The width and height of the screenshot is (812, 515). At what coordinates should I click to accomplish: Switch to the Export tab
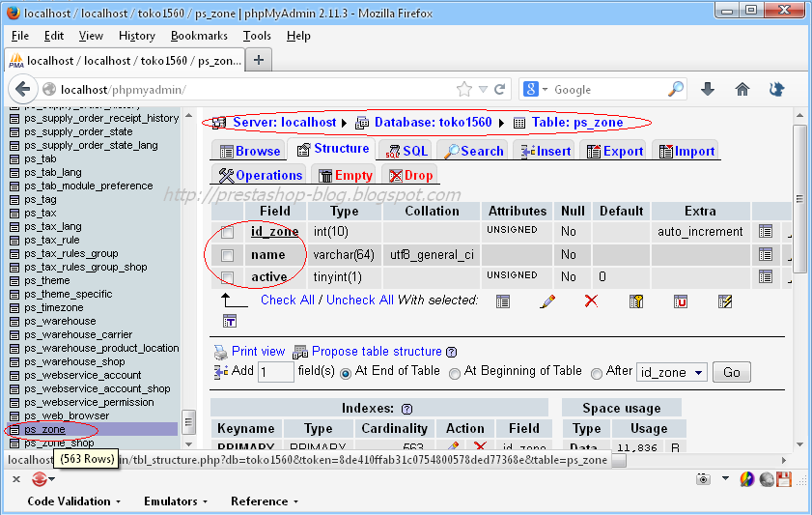[x=614, y=151]
